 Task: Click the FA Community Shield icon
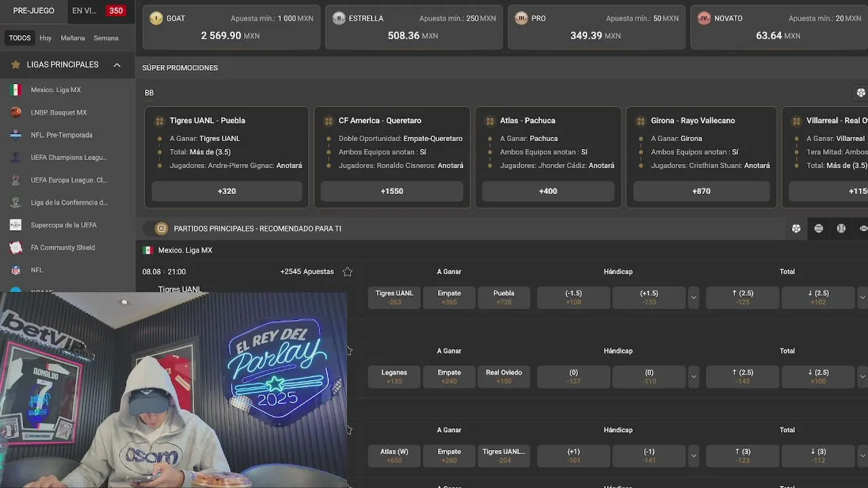tap(16, 247)
